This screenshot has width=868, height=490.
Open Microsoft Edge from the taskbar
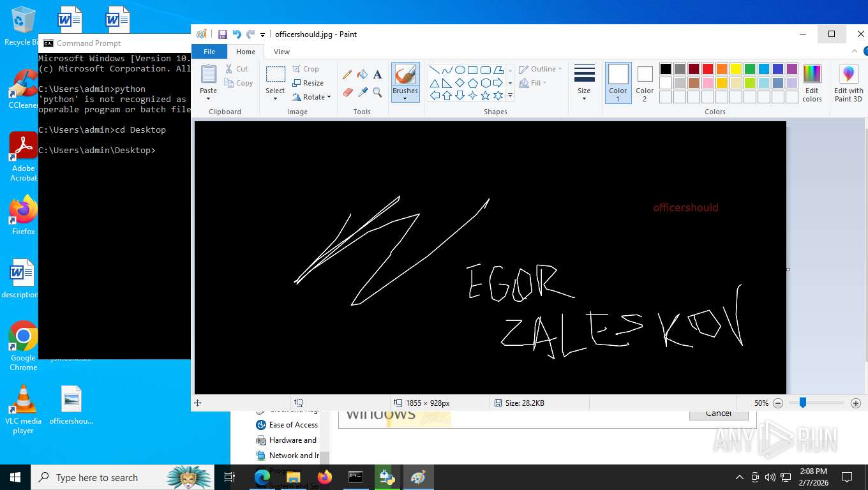coord(262,477)
